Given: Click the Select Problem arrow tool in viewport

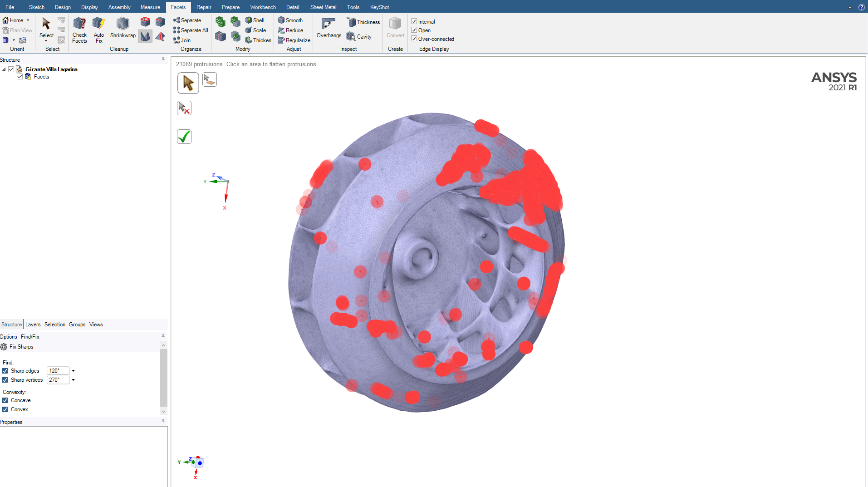Looking at the screenshot, I should click(x=188, y=83).
